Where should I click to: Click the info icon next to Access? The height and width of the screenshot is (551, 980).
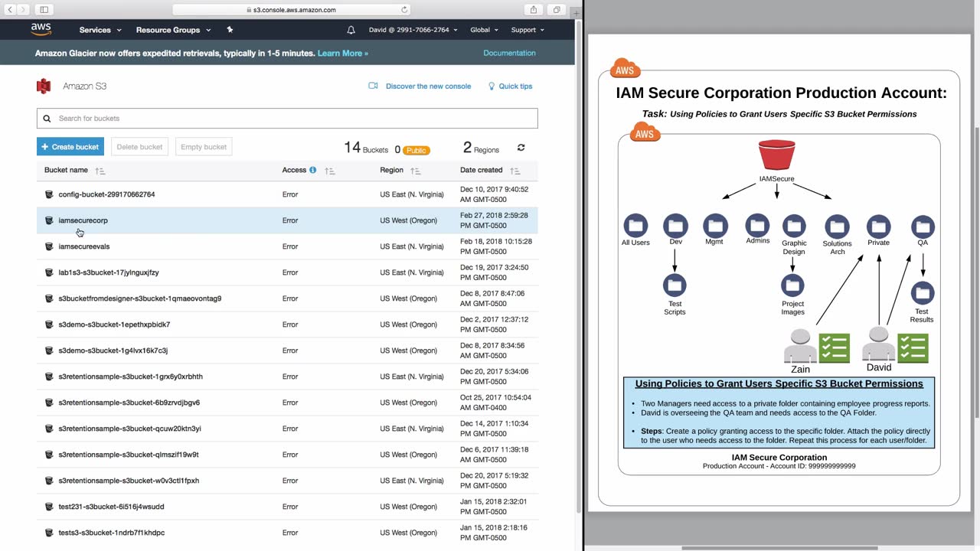pyautogui.click(x=312, y=170)
